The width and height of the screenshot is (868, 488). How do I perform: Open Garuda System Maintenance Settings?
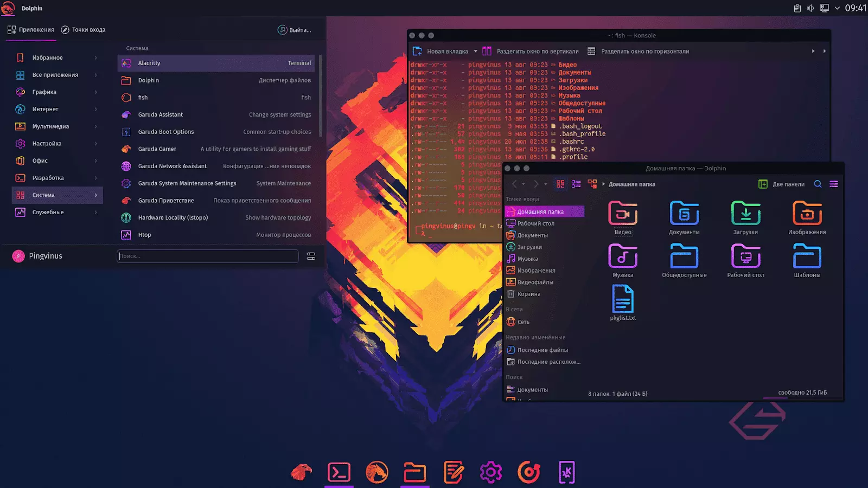(216, 183)
